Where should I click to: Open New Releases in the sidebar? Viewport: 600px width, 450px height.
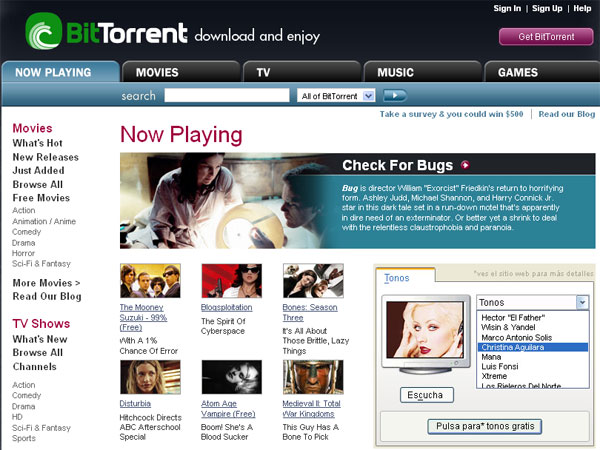click(46, 157)
